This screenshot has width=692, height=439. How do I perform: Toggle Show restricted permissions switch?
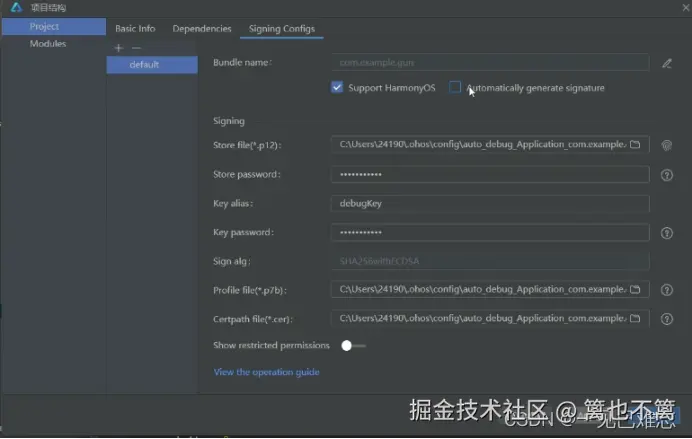click(x=353, y=345)
